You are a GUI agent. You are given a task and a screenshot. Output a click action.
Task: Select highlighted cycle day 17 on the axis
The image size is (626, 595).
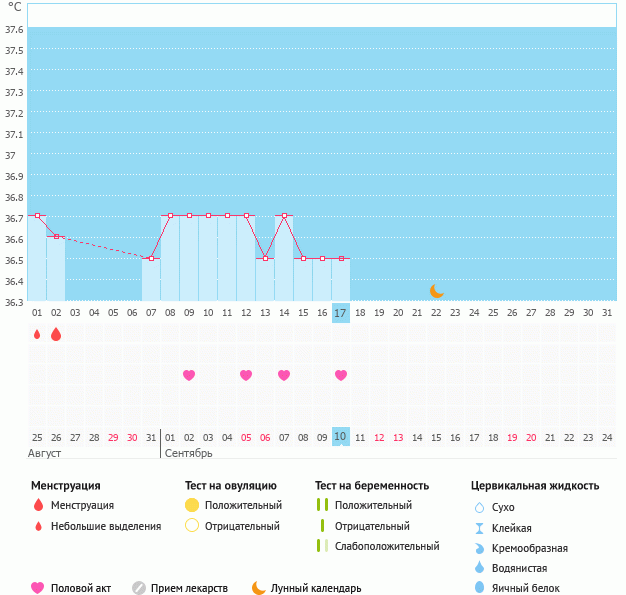340,313
